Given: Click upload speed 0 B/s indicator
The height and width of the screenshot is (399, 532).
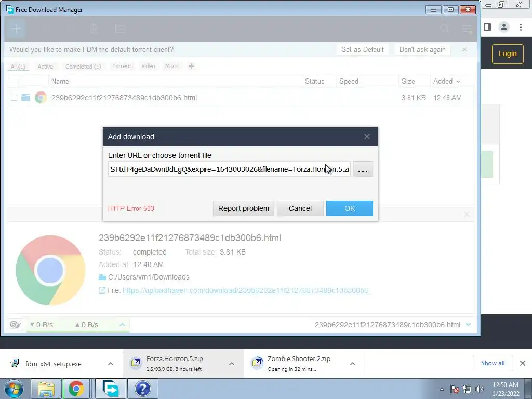Looking at the screenshot, I should 87,325.
